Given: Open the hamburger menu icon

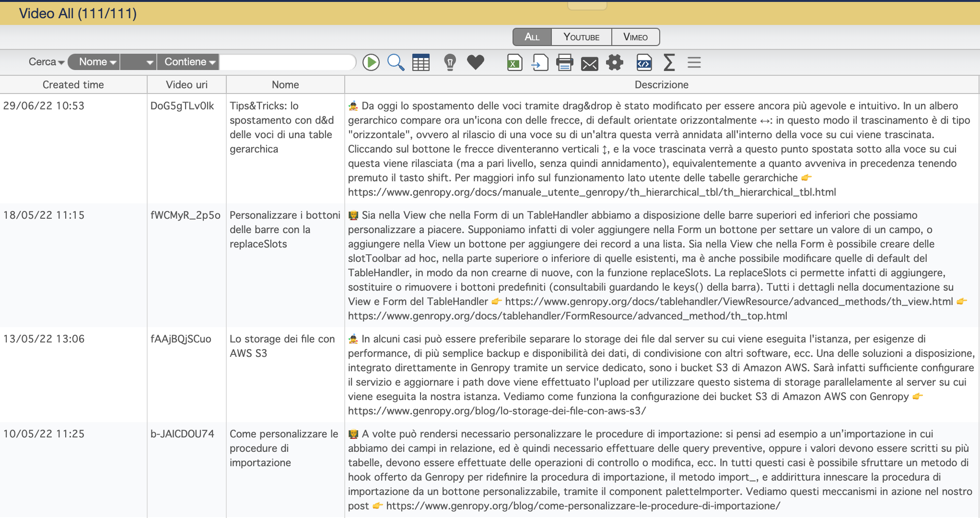Looking at the screenshot, I should [694, 62].
